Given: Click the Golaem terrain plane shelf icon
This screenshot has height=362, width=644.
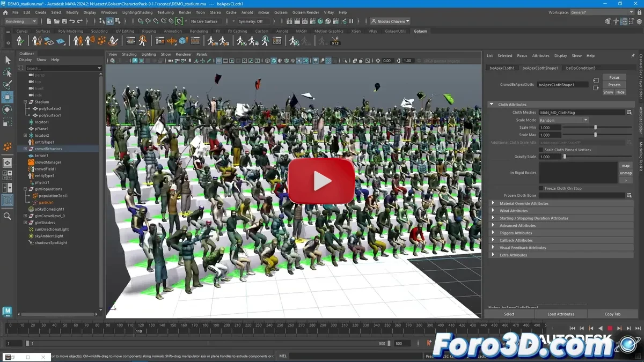Looking at the screenshot, I should [x=61, y=41].
